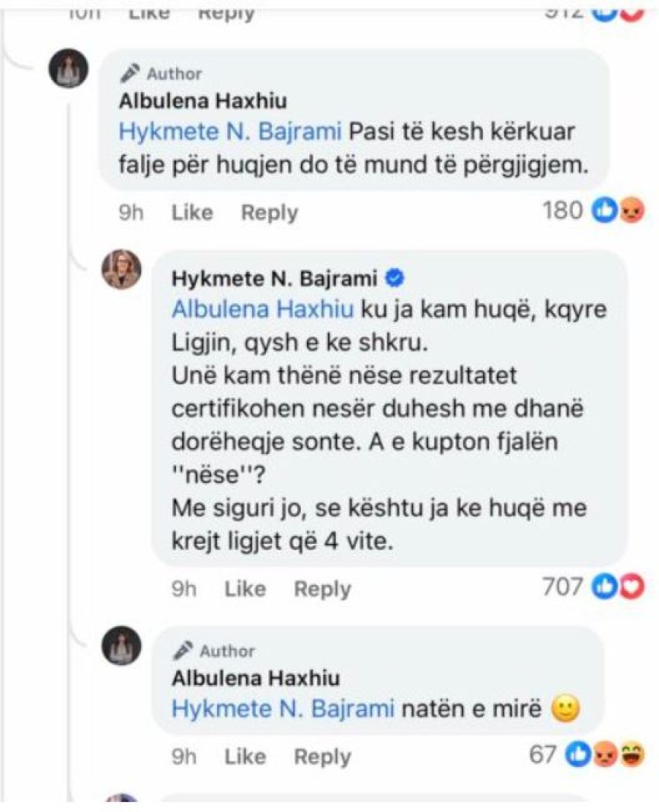Like the "Pasi të kesh kërkuar" comment

191,212
